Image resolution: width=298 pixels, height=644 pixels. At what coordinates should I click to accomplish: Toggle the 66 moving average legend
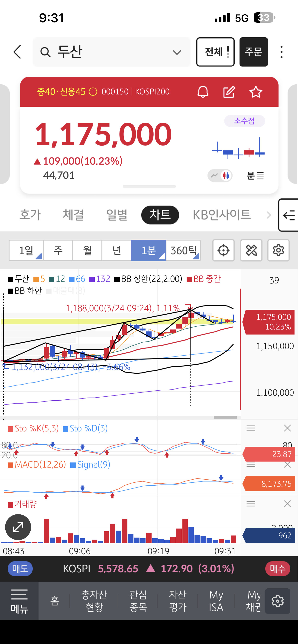(77, 279)
